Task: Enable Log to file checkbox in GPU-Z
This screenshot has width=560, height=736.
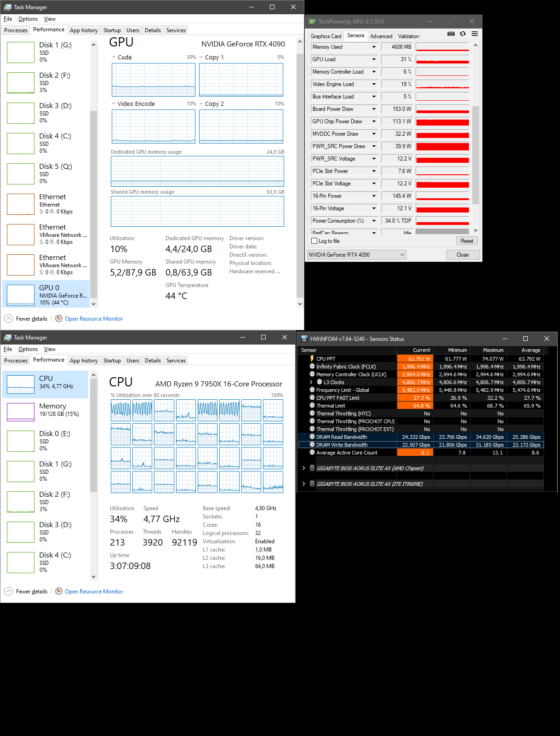Action: coord(314,241)
